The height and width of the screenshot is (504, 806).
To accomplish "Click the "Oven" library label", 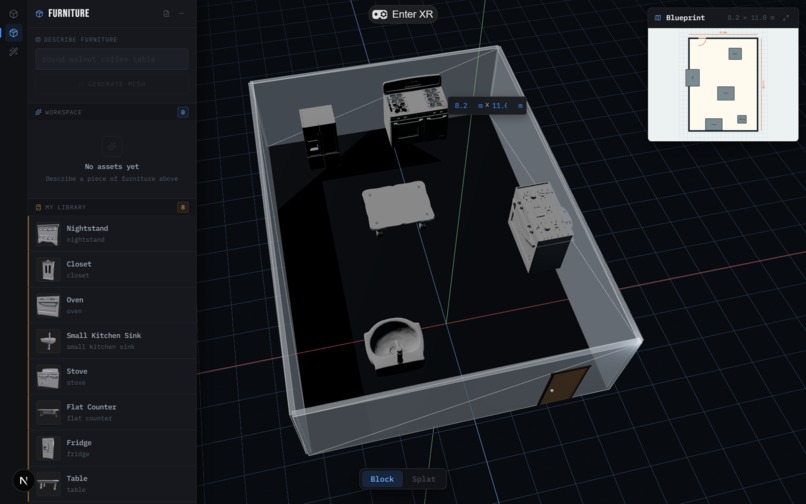I will [x=75, y=300].
